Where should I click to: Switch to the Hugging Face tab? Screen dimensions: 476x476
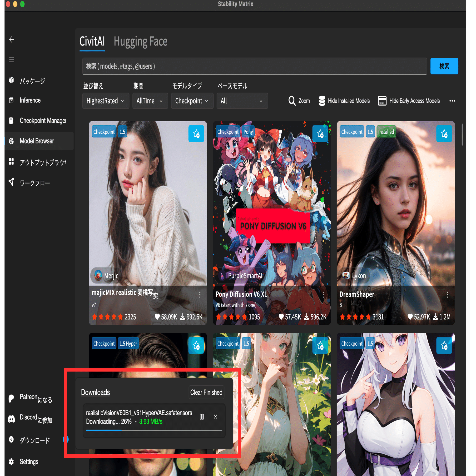pos(140,41)
